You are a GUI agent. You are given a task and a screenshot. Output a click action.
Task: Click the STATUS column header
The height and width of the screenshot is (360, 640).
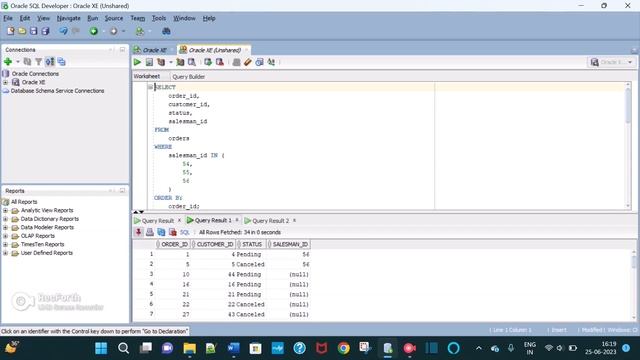point(252,244)
